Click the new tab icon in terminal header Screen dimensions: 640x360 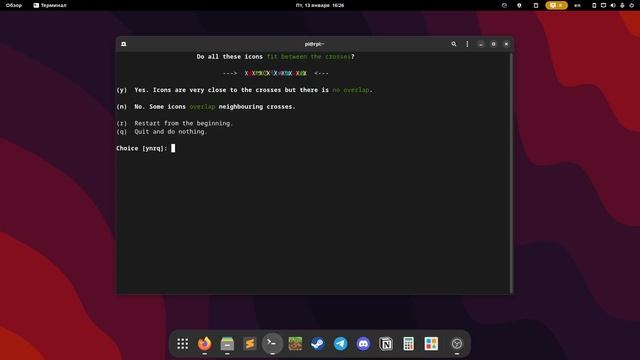(124, 44)
